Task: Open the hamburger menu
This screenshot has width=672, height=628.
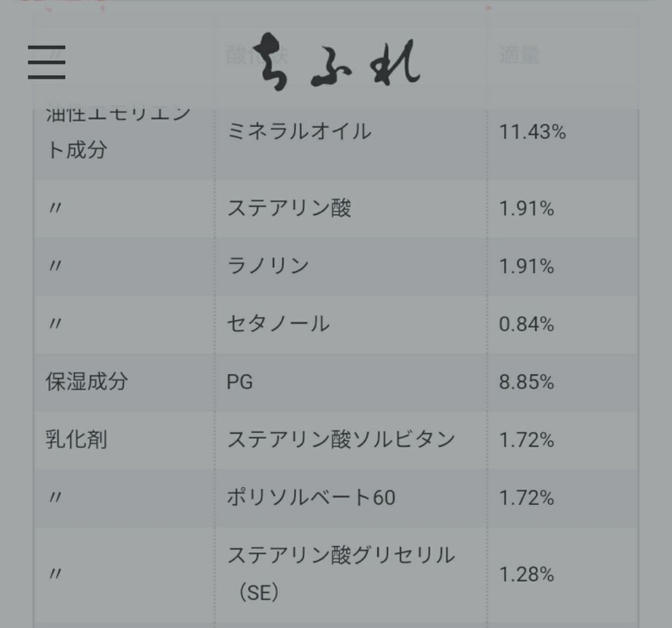Action: [47, 62]
